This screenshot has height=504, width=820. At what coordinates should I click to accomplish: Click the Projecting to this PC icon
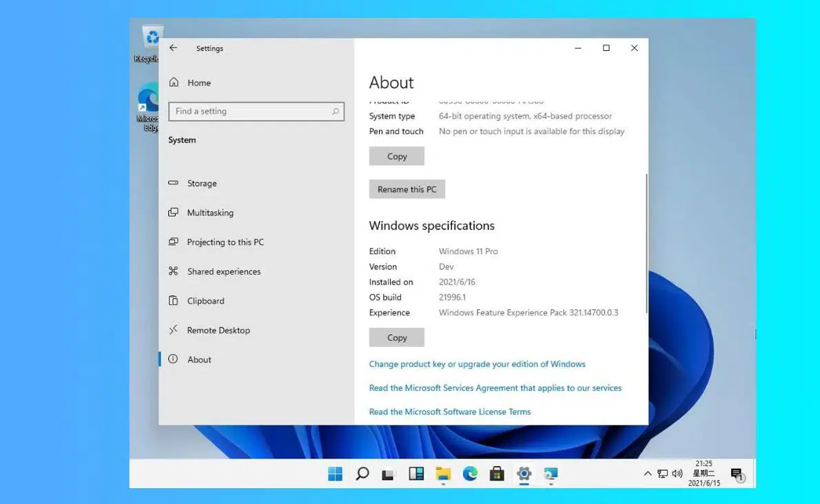[x=173, y=241]
